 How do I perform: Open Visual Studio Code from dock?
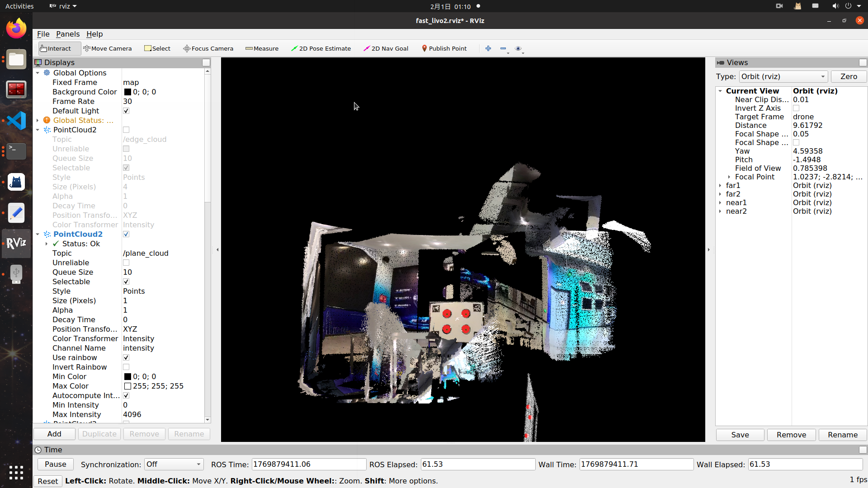(x=16, y=121)
